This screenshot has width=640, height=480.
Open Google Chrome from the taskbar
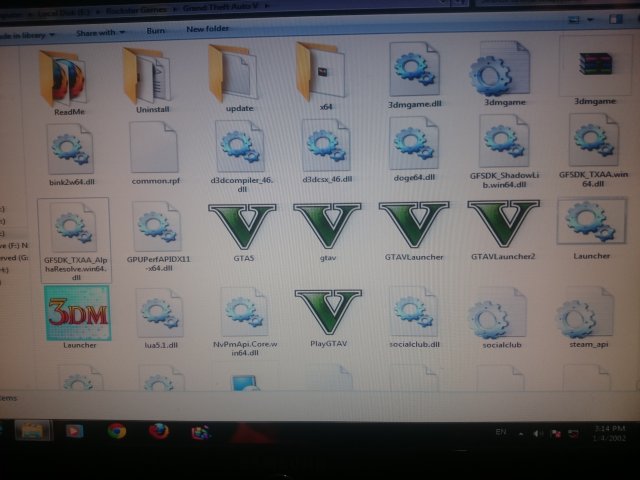(116, 431)
